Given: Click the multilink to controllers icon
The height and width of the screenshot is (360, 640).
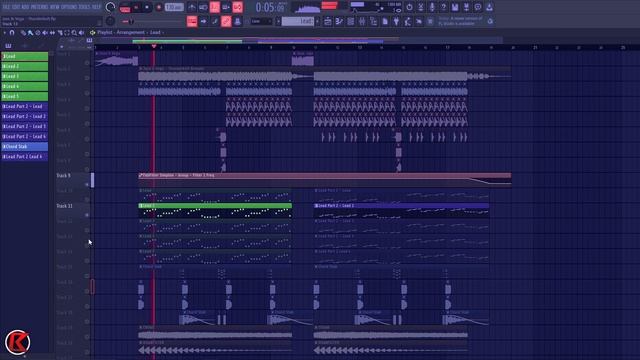Looking at the screenshot, I should coord(238,21).
